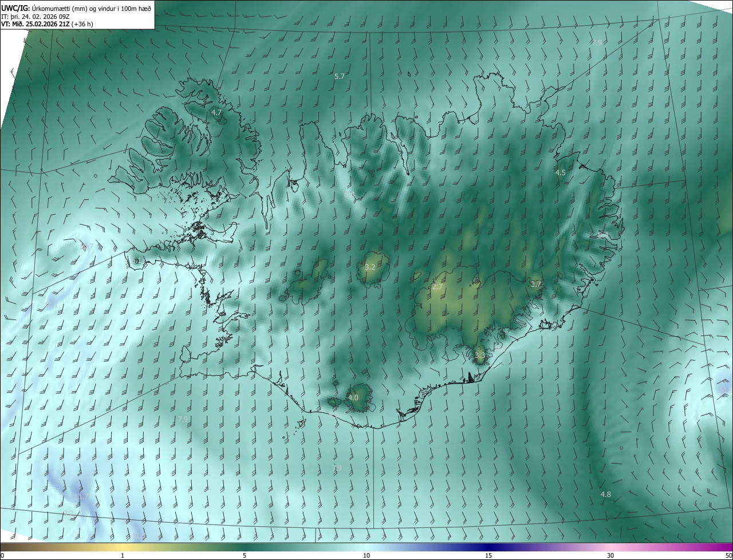Click the 4.5 value label on the map
The height and width of the screenshot is (560, 733).
(x=561, y=172)
